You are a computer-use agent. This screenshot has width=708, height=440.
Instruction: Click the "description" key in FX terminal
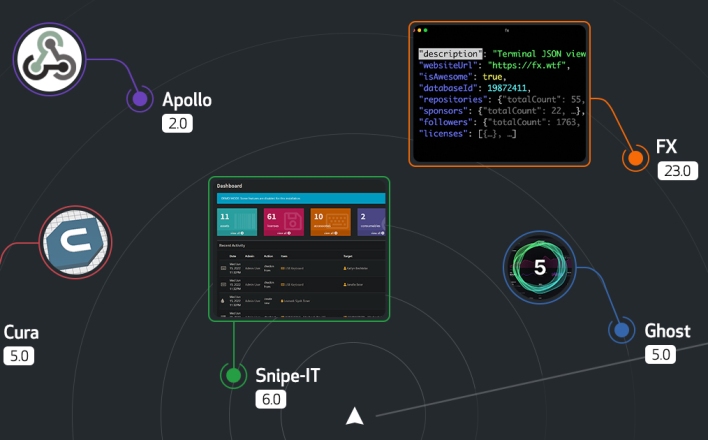coord(450,54)
